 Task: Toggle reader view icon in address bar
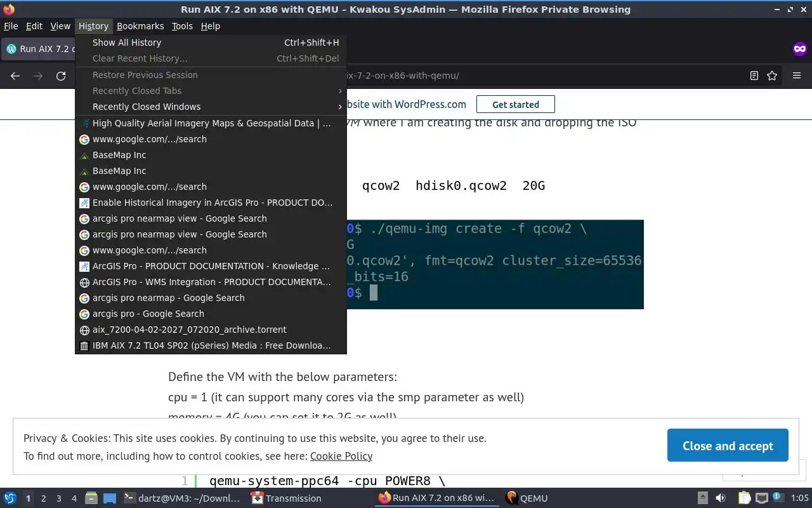pyautogui.click(x=754, y=76)
